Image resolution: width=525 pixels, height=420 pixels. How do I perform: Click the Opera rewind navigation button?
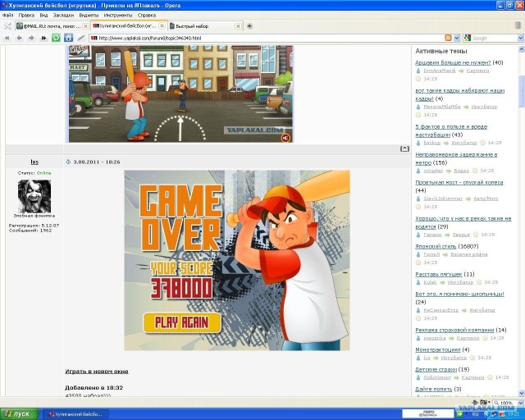coord(7,39)
